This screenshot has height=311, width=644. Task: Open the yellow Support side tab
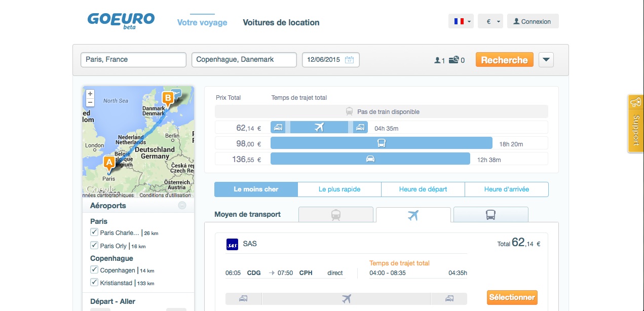click(x=635, y=124)
